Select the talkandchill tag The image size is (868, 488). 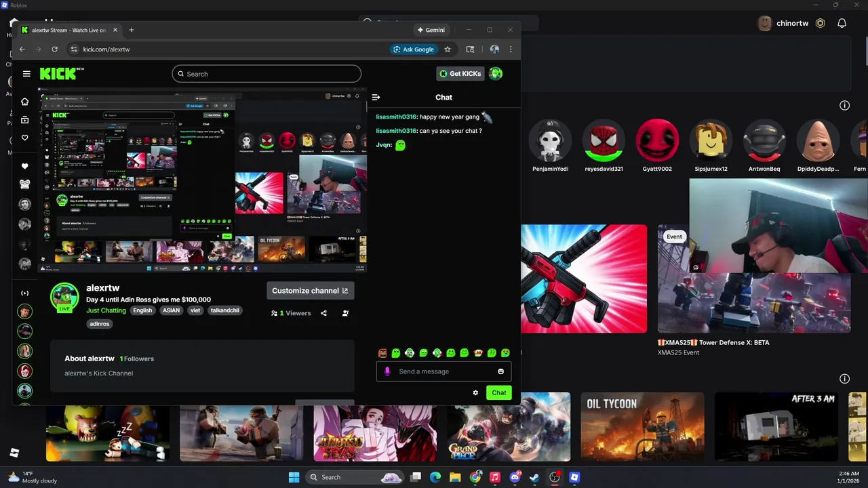click(x=224, y=310)
